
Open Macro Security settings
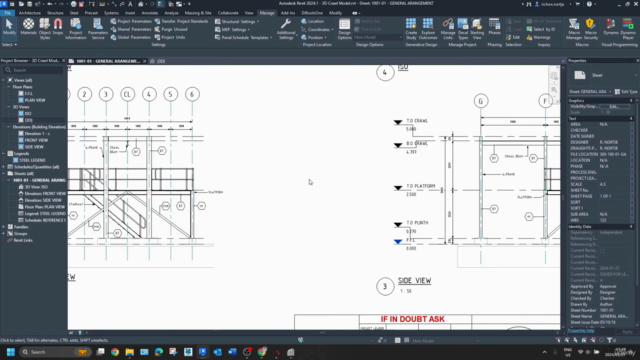[x=591, y=29]
